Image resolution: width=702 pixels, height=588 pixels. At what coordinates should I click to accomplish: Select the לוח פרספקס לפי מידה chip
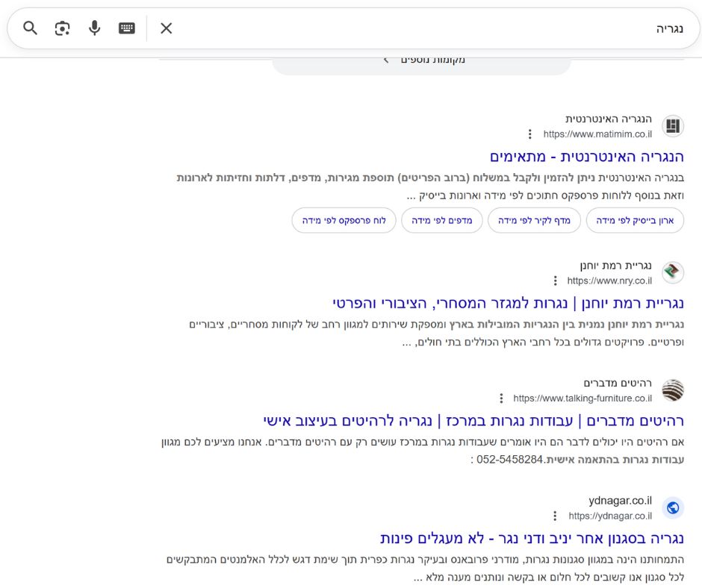344,221
